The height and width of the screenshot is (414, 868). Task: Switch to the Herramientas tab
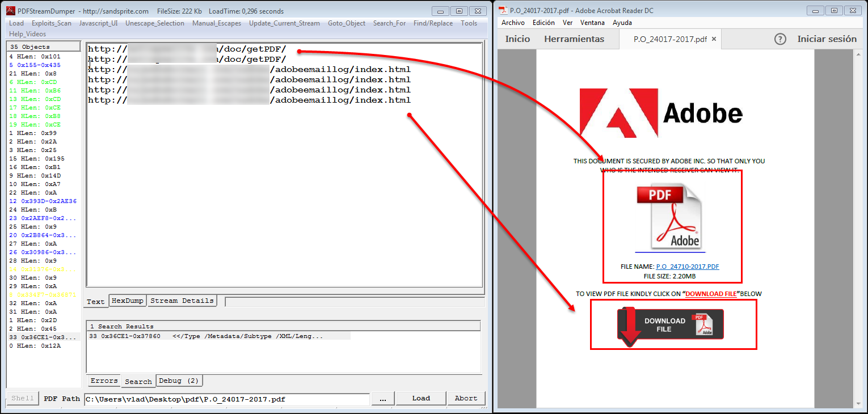click(x=574, y=39)
